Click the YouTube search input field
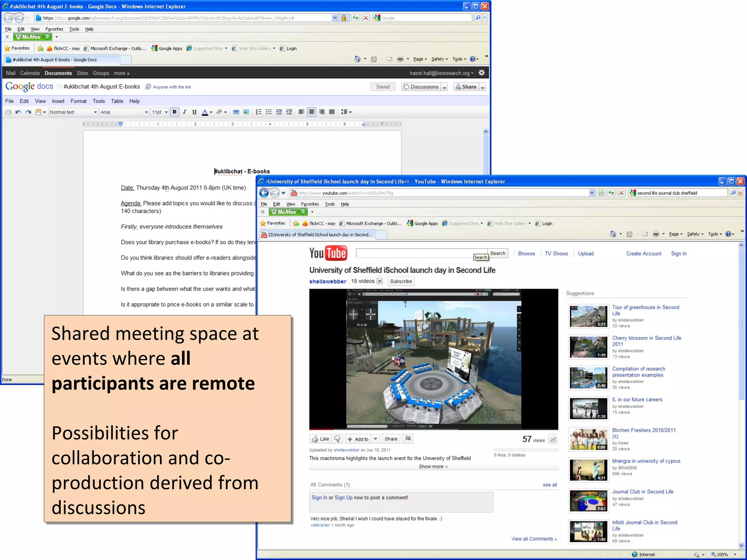747x560 pixels. coord(421,253)
